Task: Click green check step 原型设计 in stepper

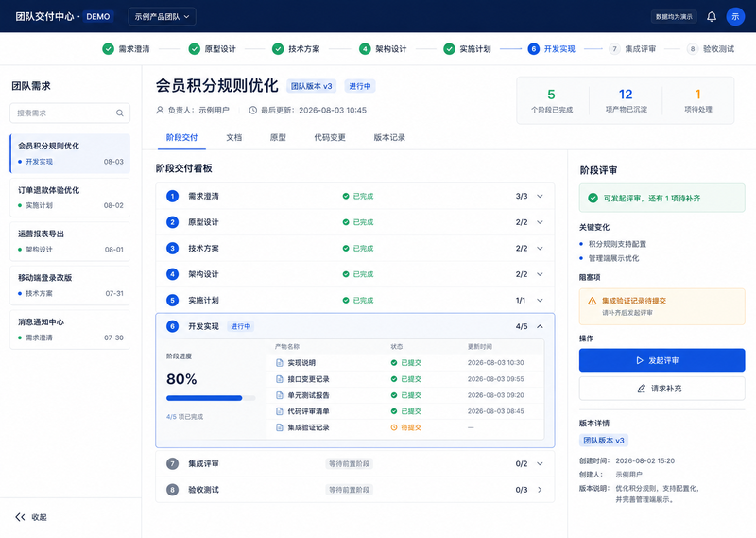Action: pyautogui.click(x=195, y=49)
